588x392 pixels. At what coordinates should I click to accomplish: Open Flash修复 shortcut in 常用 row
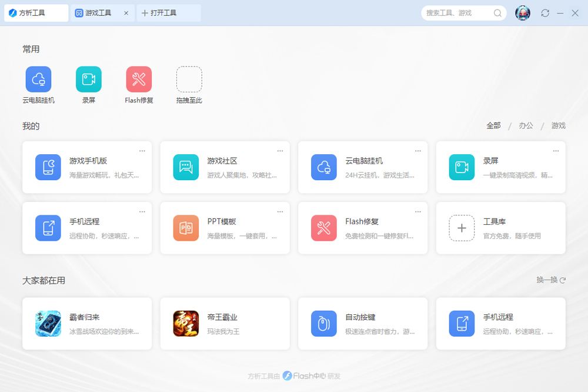click(139, 79)
